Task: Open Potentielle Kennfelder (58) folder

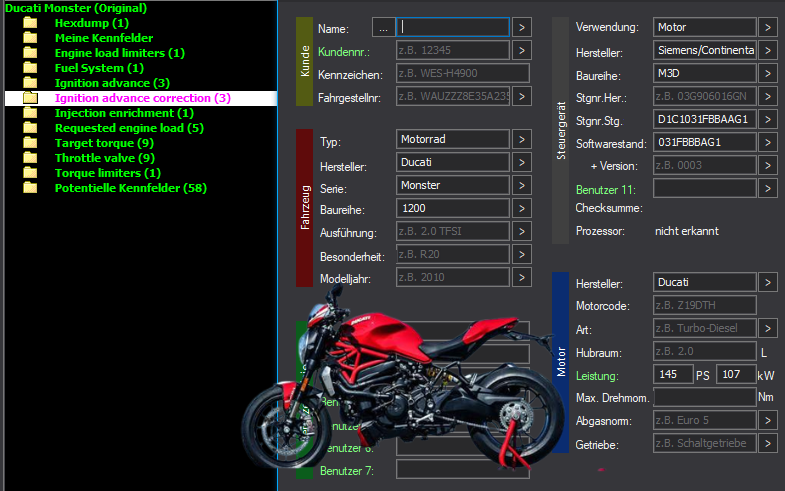Action: [131, 188]
